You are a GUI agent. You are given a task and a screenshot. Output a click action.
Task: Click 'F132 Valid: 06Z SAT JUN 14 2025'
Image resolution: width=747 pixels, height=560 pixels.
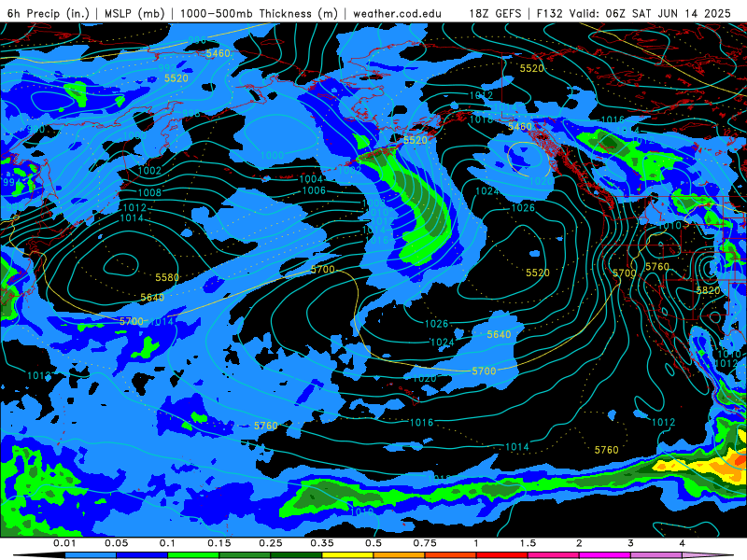click(634, 13)
